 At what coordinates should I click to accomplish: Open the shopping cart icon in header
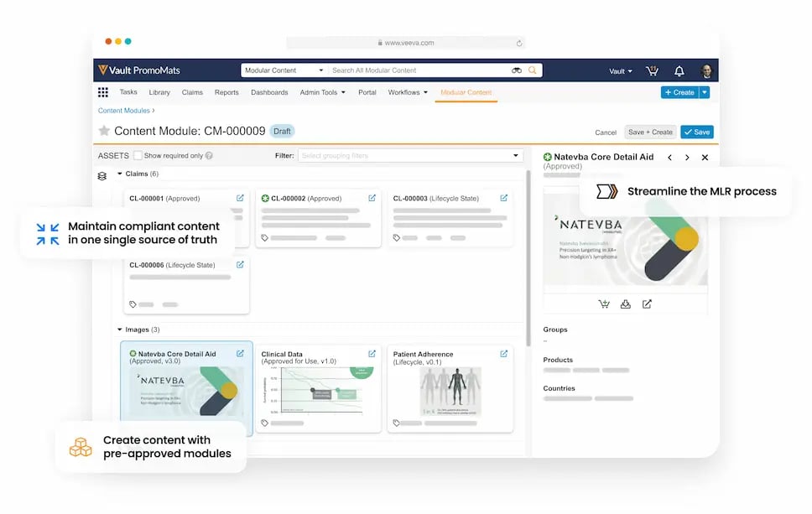coord(652,71)
